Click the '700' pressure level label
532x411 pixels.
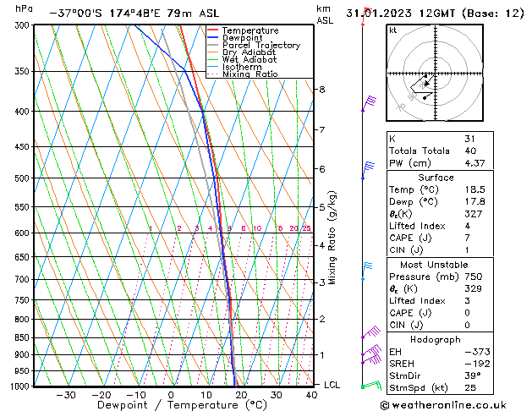24,280
